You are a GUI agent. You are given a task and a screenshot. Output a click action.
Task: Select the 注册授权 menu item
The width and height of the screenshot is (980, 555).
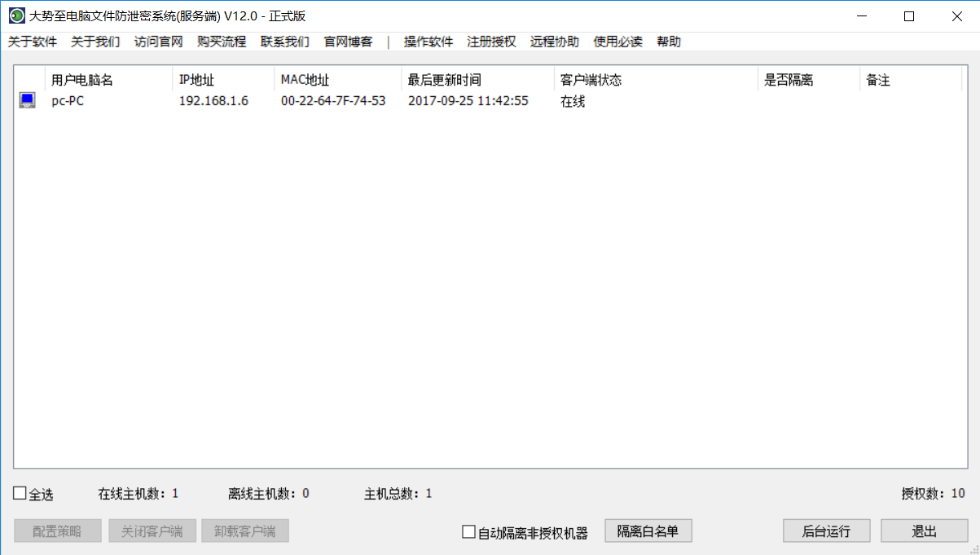[491, 42]
